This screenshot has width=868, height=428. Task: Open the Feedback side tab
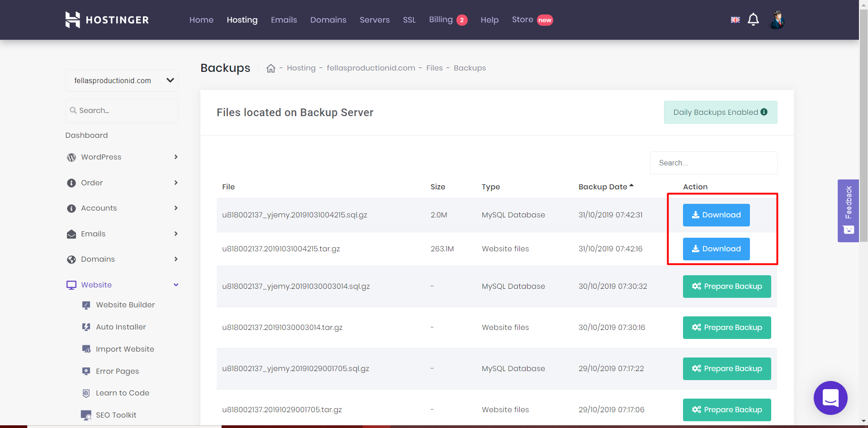[848, 211]
